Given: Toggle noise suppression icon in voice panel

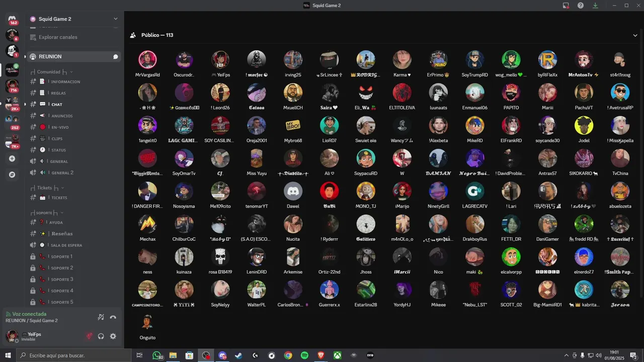Looking at the screenshot, I should (x=101, y=317).
